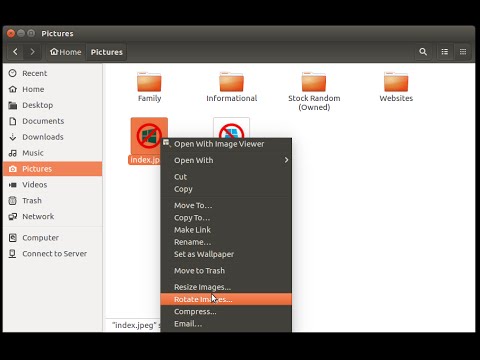Open the Informational folder
Screen dimensions: 480x360
pos(231,87)
